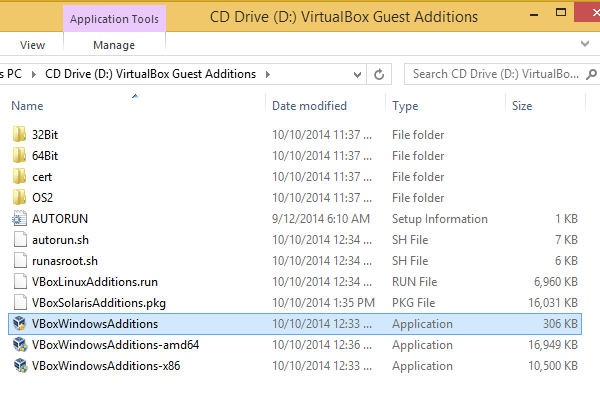Open the Manage ribbon tab
The width and height of the screenshot is (600, 393).
tap(114, 45)
